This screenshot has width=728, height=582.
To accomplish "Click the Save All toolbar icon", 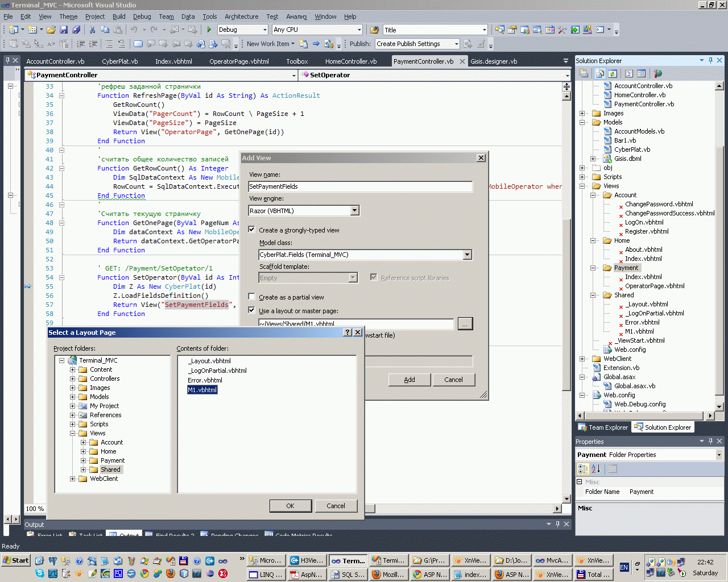I will 76,30.
